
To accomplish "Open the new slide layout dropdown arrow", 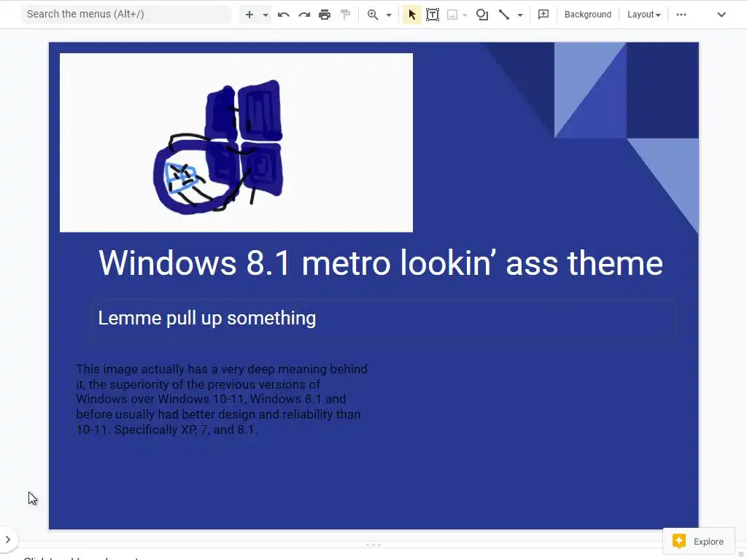I will pyautogui.click(x=266, y=15).
